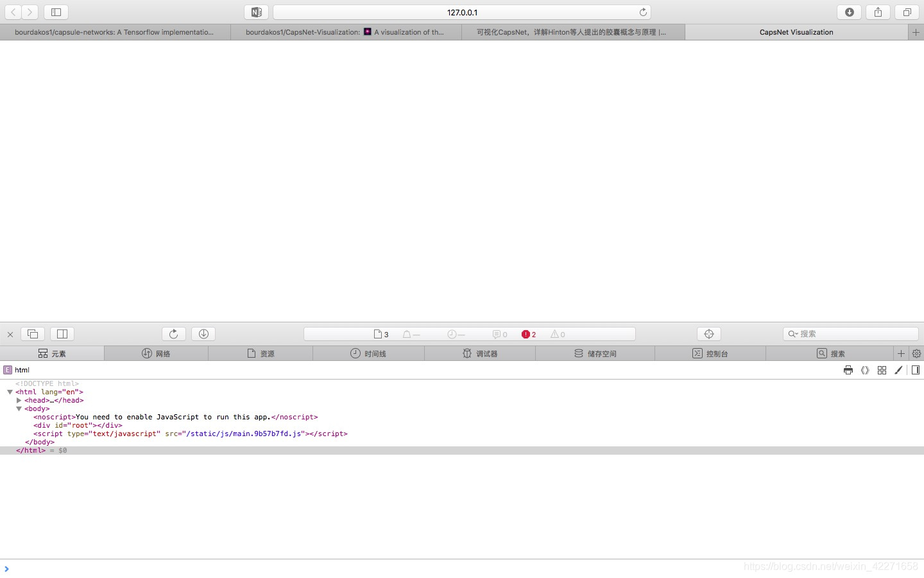Open the /static/js/main.9b57b7fd.js link
Screen dimensions: 924x578
(244, 433)
